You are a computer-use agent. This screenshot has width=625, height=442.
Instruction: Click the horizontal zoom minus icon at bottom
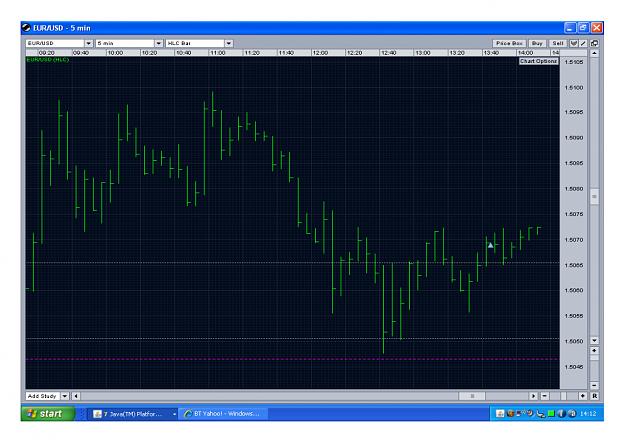pyautogui.click(x=544, y=396)
